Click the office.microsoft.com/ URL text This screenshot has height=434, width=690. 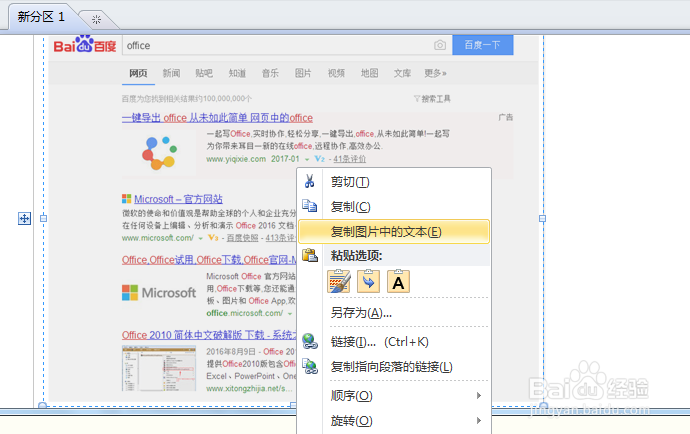point(245,313)
